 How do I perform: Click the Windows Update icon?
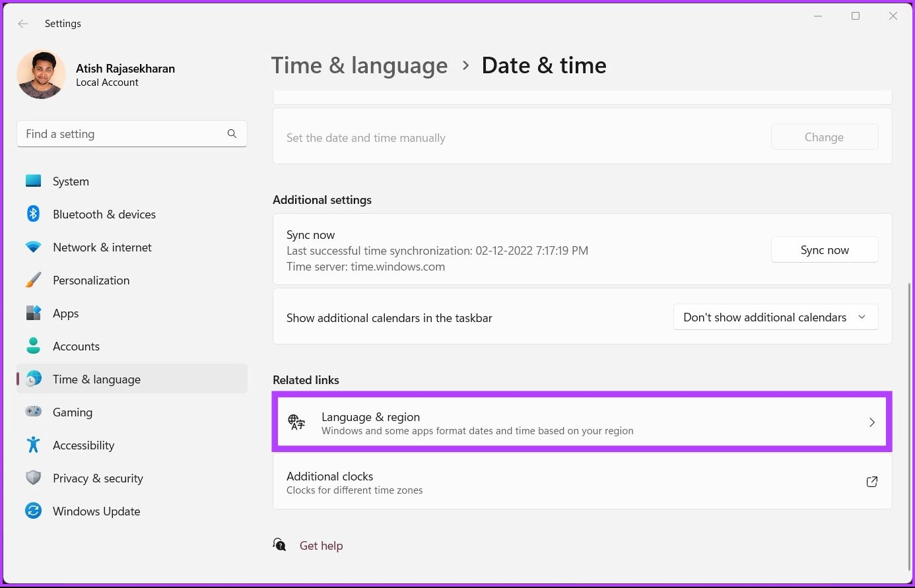pyautogui.click(x=33, y=511)
